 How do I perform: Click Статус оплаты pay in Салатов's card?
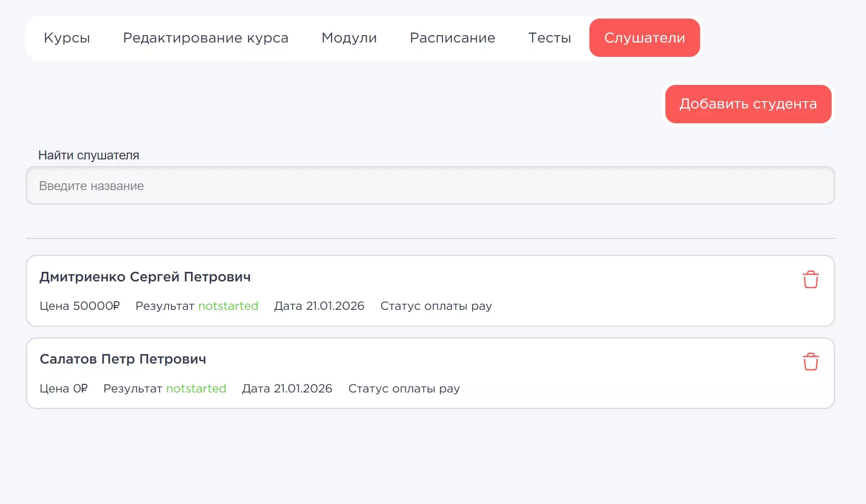(x=404, y=389)
